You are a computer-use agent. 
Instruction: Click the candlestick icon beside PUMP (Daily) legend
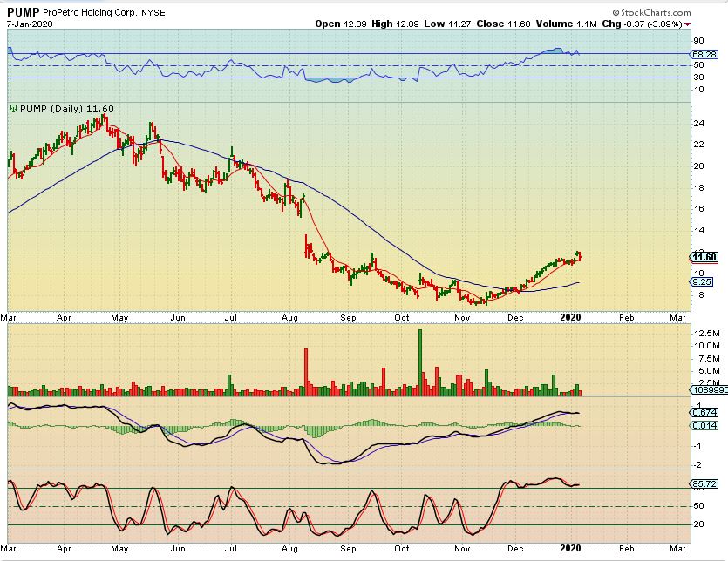(12, 109)
